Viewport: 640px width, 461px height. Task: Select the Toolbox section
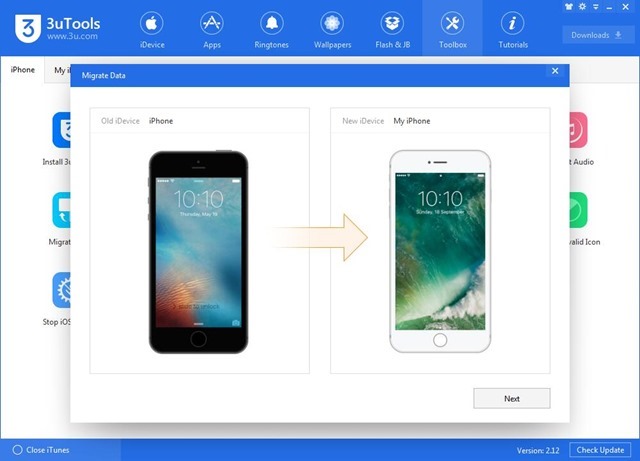click(x=452, y=30)
